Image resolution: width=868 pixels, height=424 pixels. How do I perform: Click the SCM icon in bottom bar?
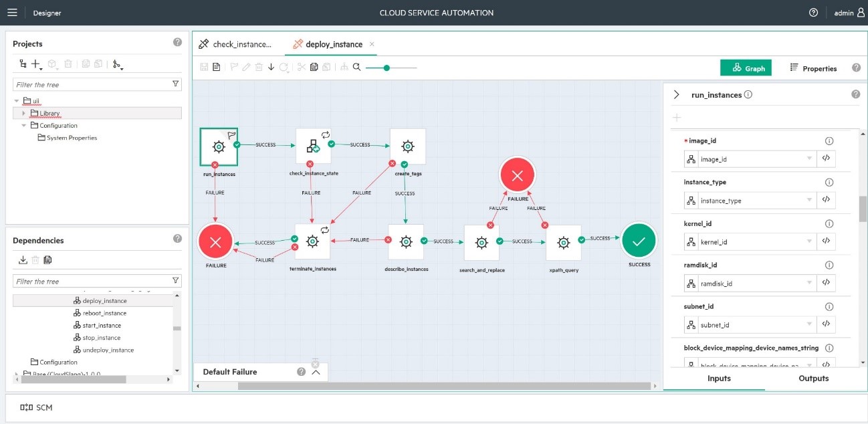(x=27, y=407)
